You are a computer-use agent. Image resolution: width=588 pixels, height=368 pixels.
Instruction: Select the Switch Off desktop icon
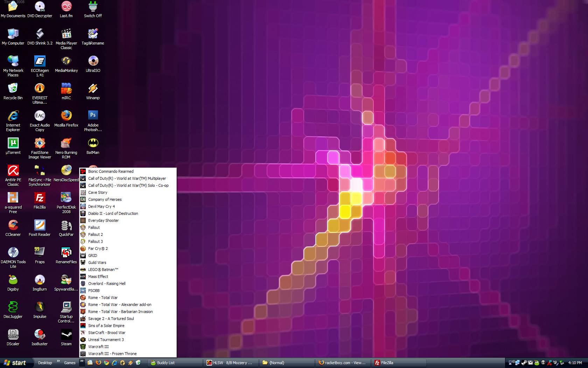point(93,9)
